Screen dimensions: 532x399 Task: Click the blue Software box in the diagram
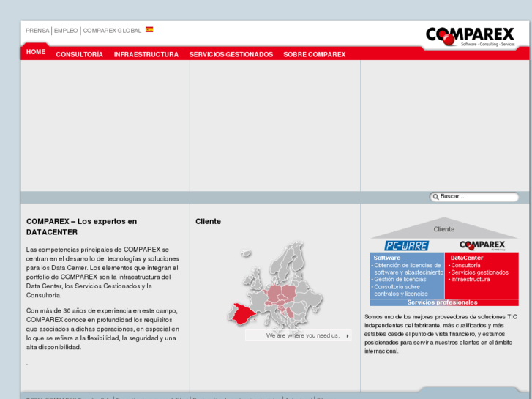pyautogui.click(x=407, y=275)
